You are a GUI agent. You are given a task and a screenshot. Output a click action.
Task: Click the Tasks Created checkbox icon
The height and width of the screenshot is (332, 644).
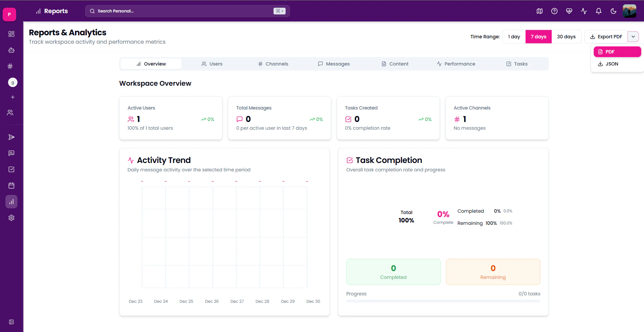pos(348,119)
